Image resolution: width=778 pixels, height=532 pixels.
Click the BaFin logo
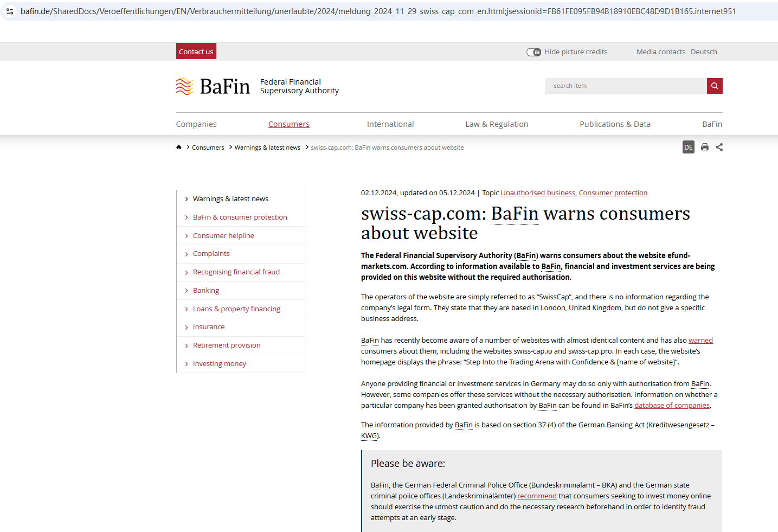(213, 86)
